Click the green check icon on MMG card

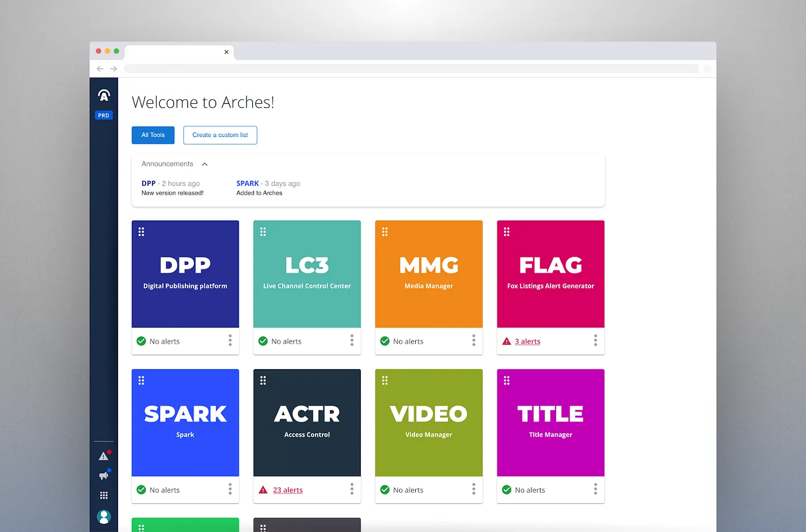pos(385,341)
